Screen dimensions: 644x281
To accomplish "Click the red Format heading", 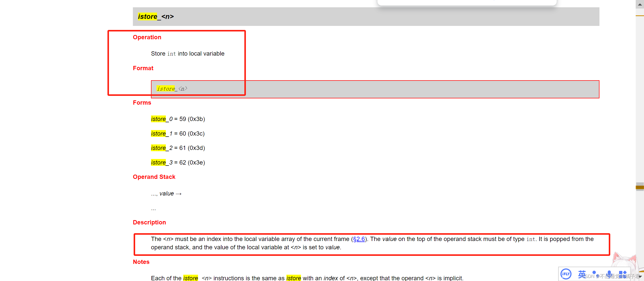I will [x=143, y=68].
